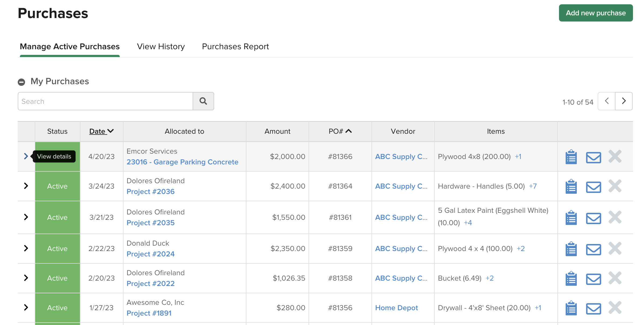Screen dimensions: 644x325
Task: Expand the Awesome Co, Inc purchase row
Action: coord(26,308)
